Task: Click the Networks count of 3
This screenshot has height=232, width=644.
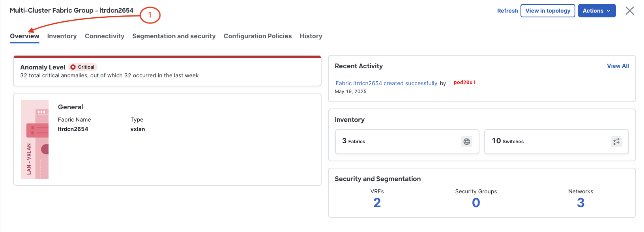Action: point(580,203)
